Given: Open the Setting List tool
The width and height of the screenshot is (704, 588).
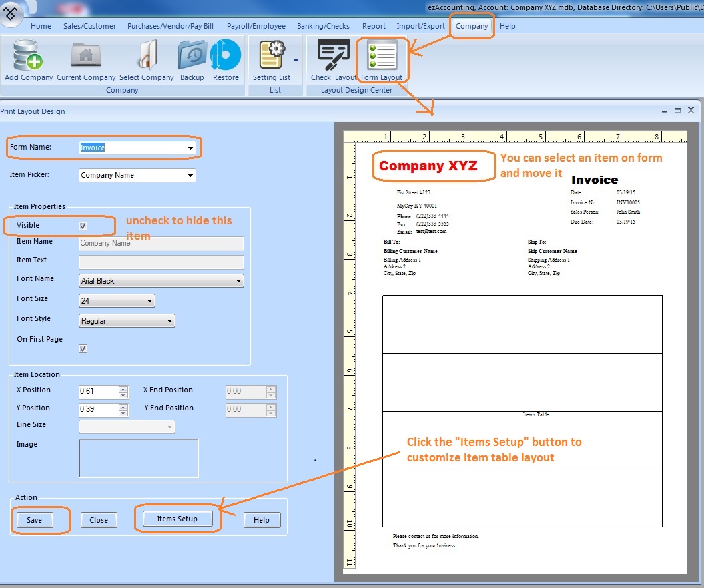Looking at the screenshot, I should (x=272, y=57).
